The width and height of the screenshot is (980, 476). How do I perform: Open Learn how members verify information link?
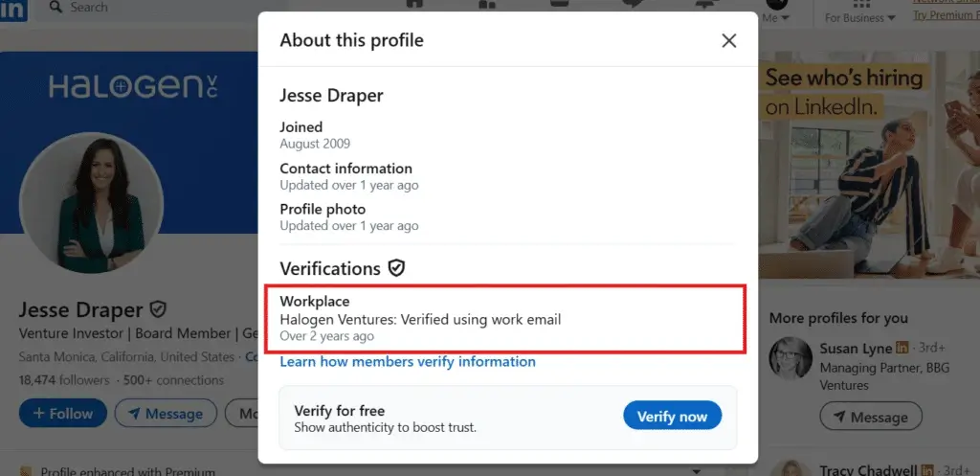408,361
